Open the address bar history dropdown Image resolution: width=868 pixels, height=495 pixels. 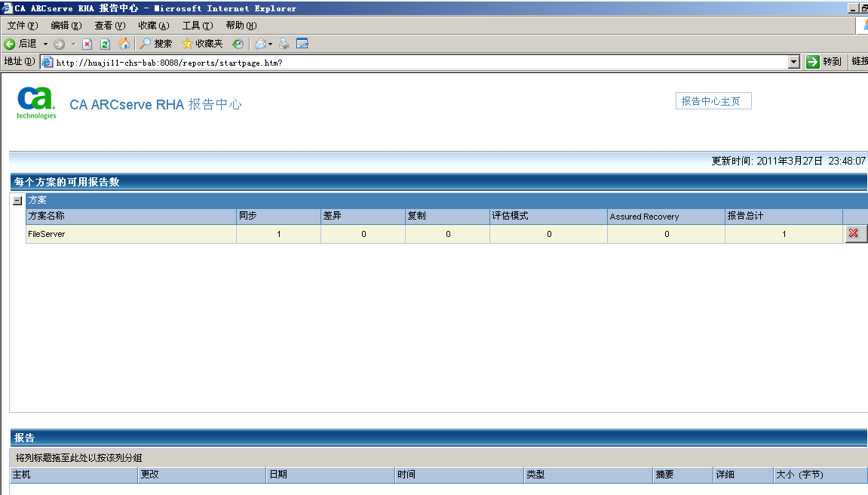pyautogui.click(x=794, y=62)
